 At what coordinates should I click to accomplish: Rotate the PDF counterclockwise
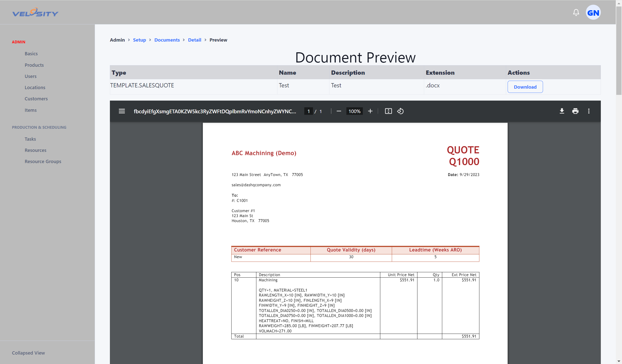tap(400, 111)
